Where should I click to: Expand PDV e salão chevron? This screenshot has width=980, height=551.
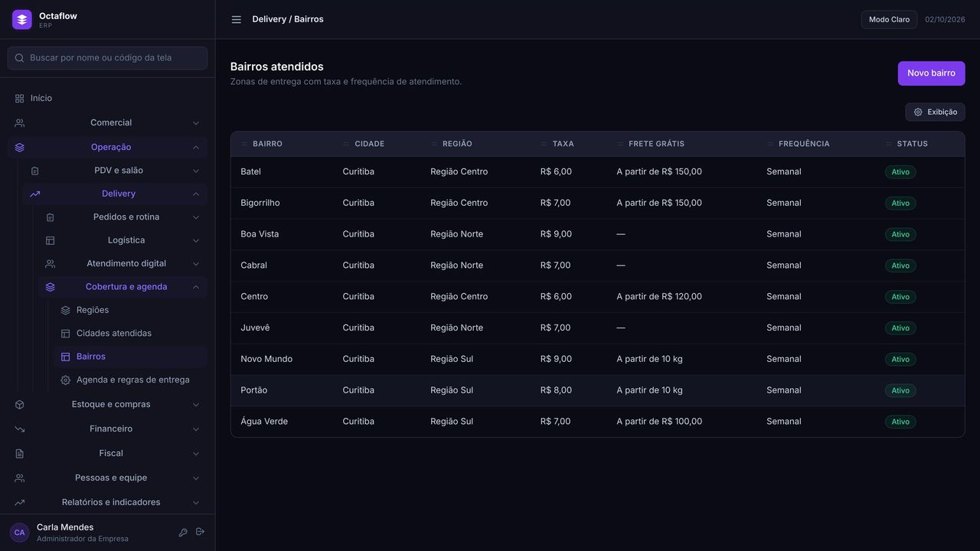pyautogui.click(x=196, y=171)
